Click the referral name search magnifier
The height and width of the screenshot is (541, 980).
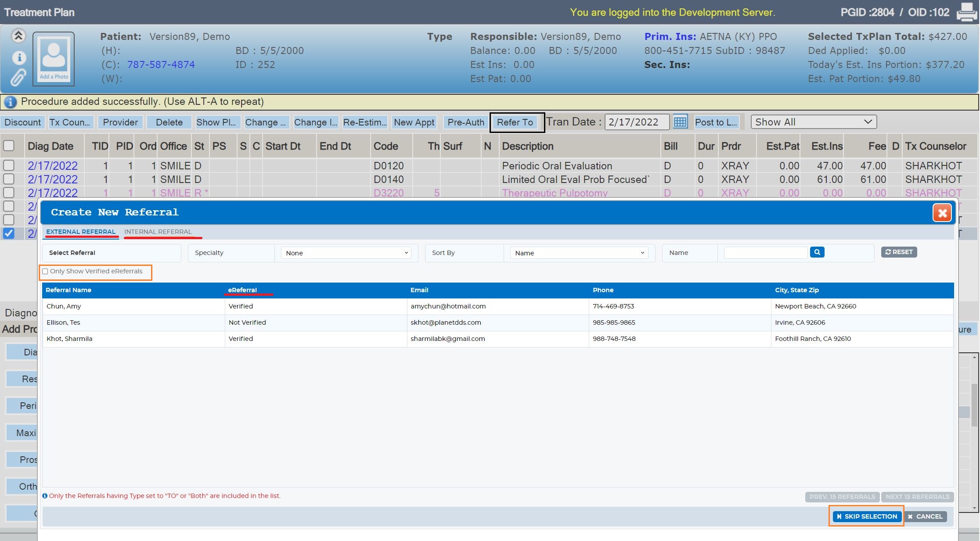pyautogui.click(x=817, y=252)
